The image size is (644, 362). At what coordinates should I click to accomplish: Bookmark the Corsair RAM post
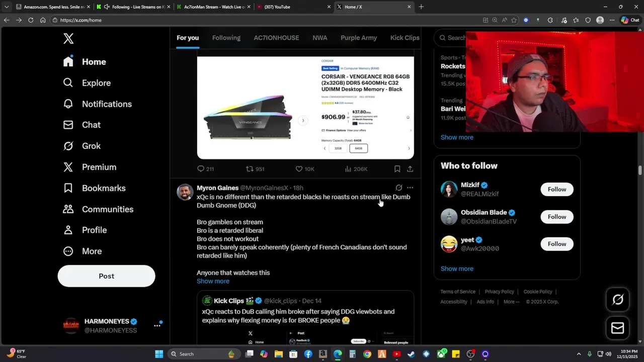pos(397,169)
